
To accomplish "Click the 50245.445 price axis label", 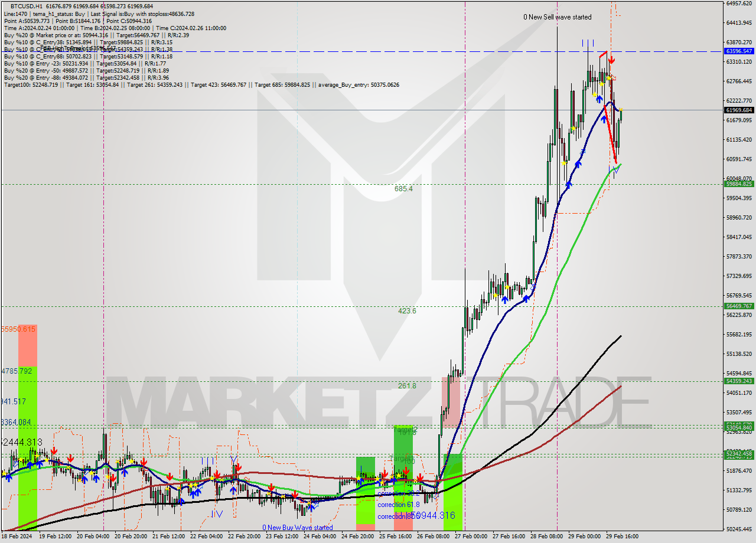I will click(739, 529).
